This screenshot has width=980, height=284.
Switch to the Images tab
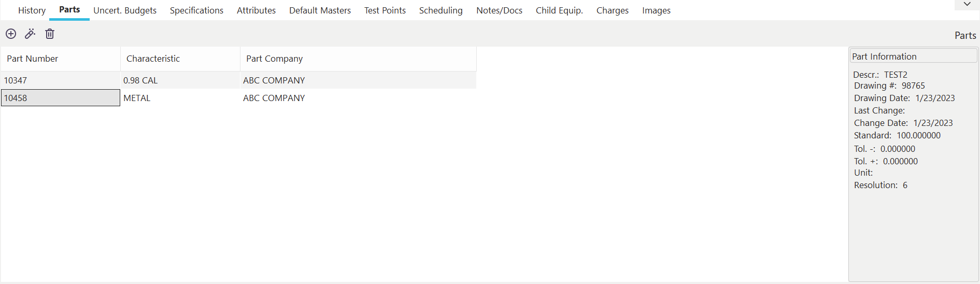point(656,10)
